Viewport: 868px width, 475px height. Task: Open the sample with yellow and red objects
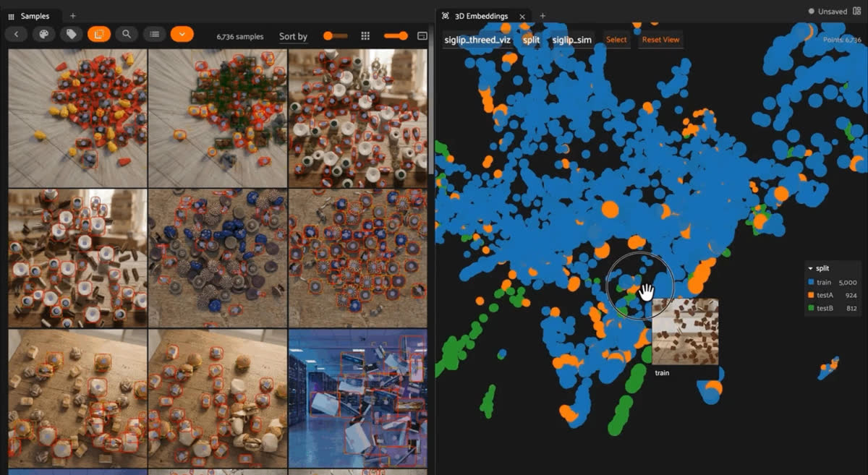pyautogui.click(x=77, y=118)
